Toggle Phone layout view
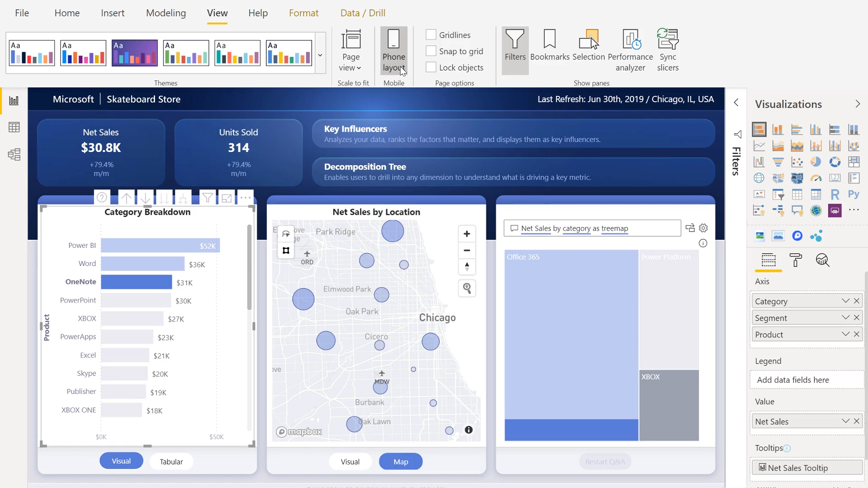 tap(394, 50)
